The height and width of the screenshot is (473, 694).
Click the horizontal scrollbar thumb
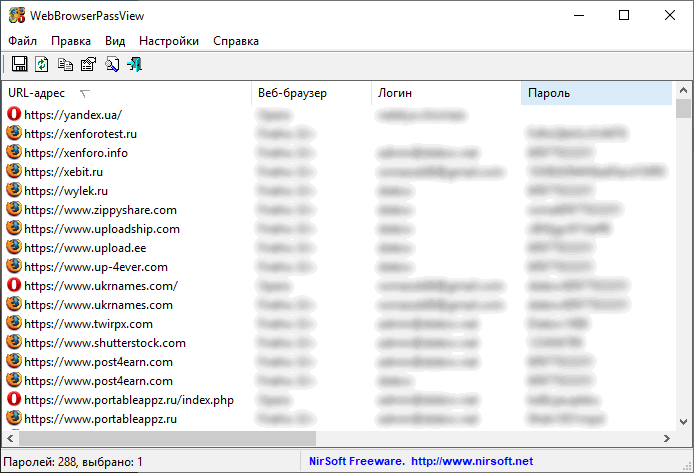click(167, 438)
